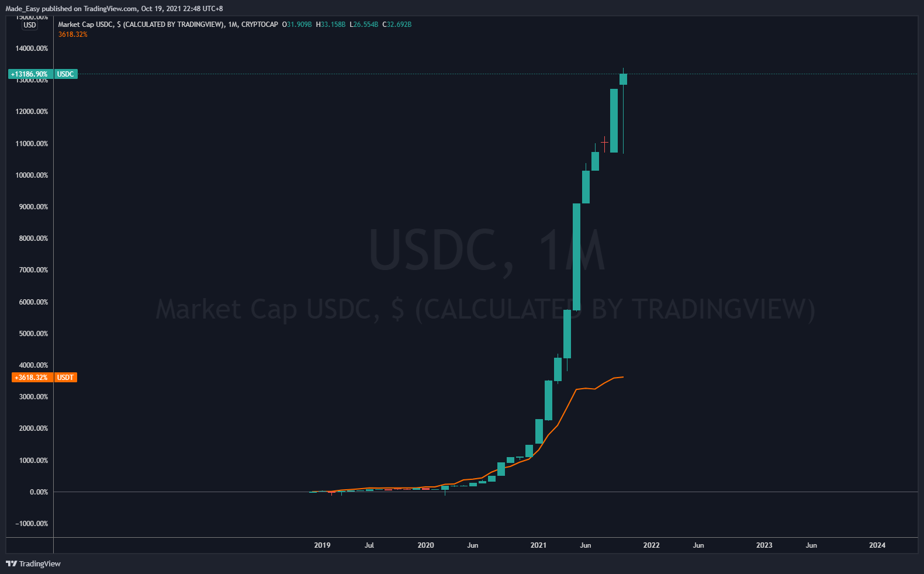Click the TradingView logo in the footer
Image resolution: width=924 pixels, height=574 pixels.
tap(33, 563)
